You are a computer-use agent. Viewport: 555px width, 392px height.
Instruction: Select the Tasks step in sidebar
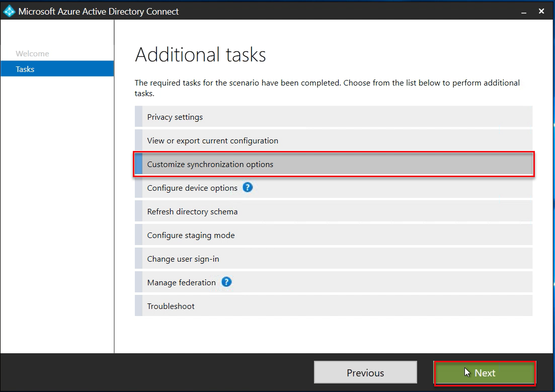[25, 69]
